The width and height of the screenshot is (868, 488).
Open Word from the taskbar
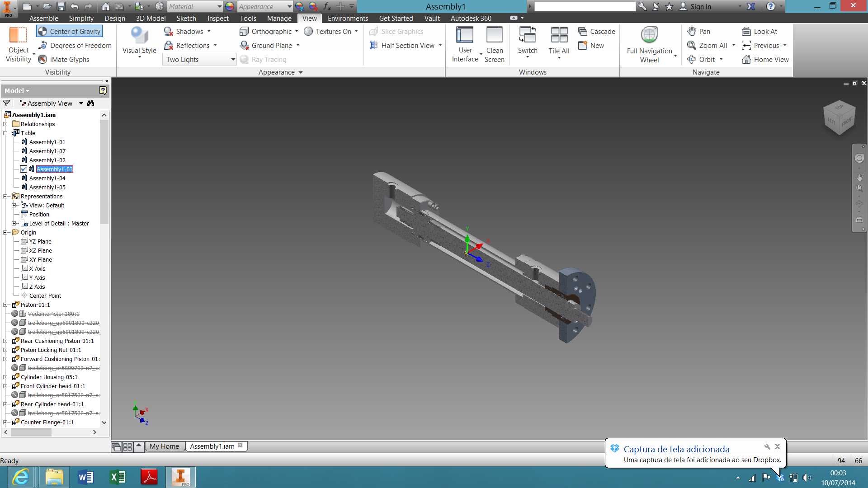coord(86,477)
